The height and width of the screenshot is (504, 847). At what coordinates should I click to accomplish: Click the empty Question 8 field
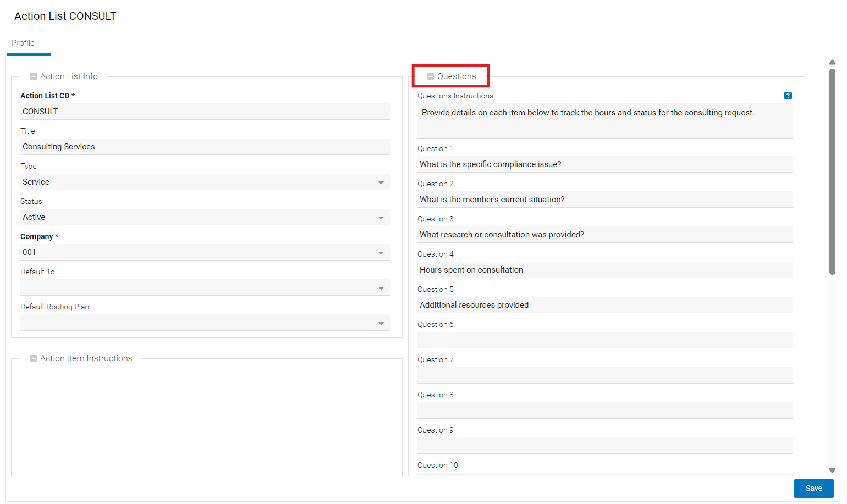(x=605, y=411)
